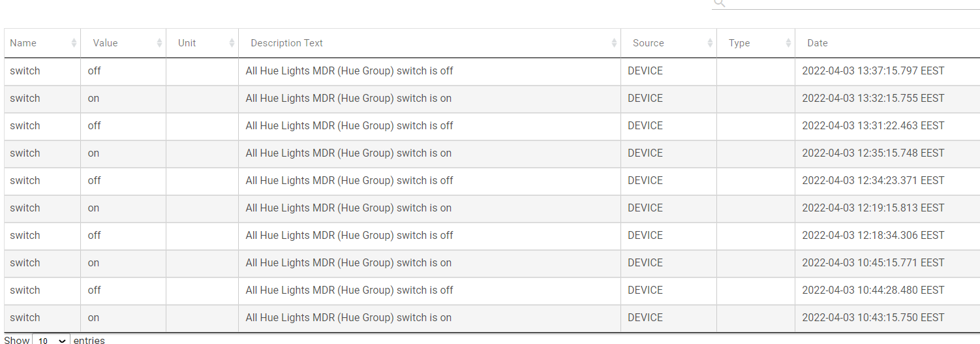The image size is (980, 344).
Task: Sort by Source column arrows
Action: click(710, 43)
